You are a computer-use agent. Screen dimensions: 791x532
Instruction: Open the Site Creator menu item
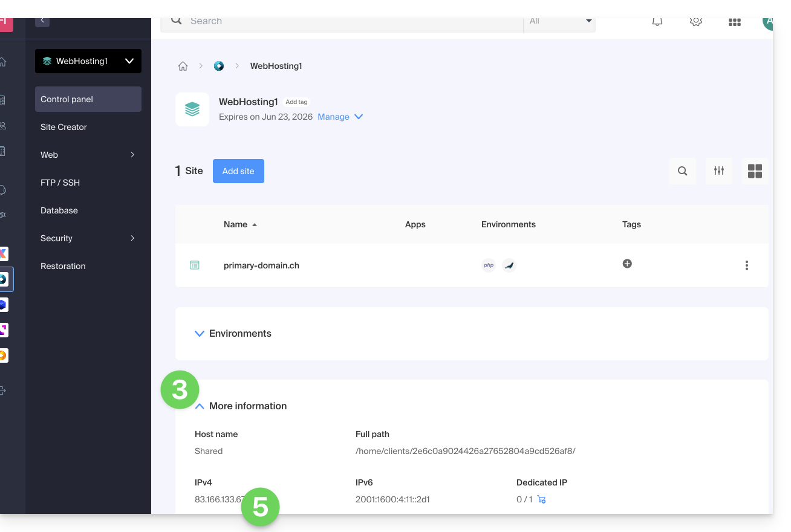[63, 127]
